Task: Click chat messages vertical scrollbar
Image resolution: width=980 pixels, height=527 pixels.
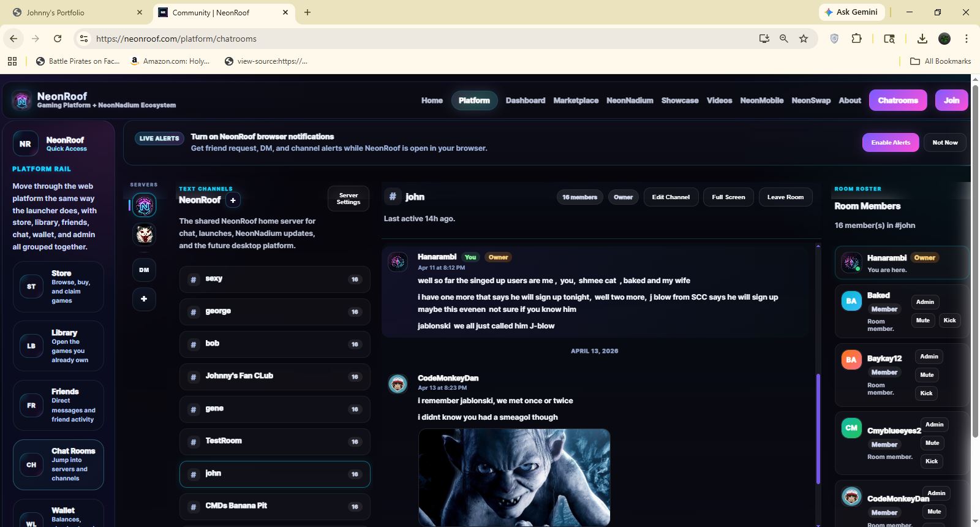Action: pyautogui.click(x=818, y=429)
